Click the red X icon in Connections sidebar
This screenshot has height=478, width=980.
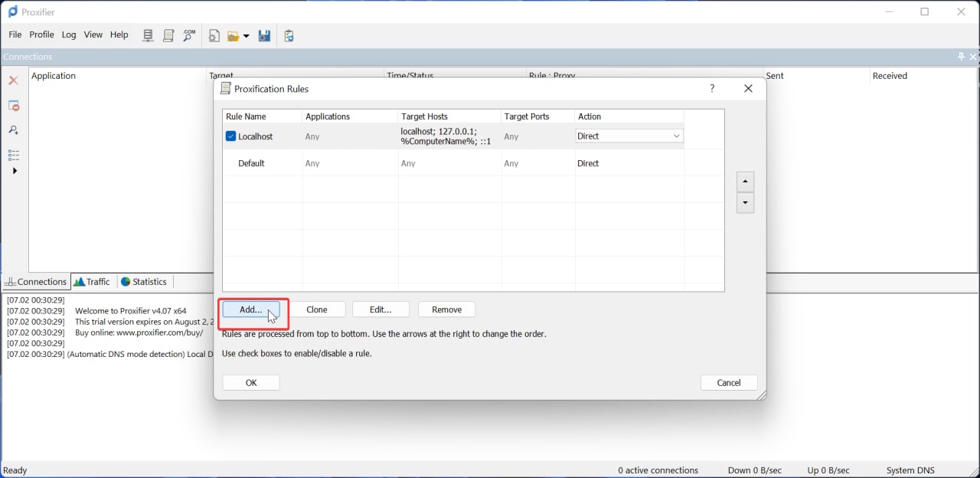pos(14,80)
